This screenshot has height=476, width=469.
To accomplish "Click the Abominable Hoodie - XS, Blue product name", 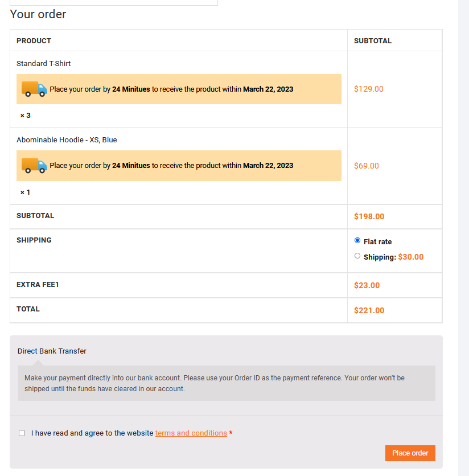I will click(x=67, y=139).
